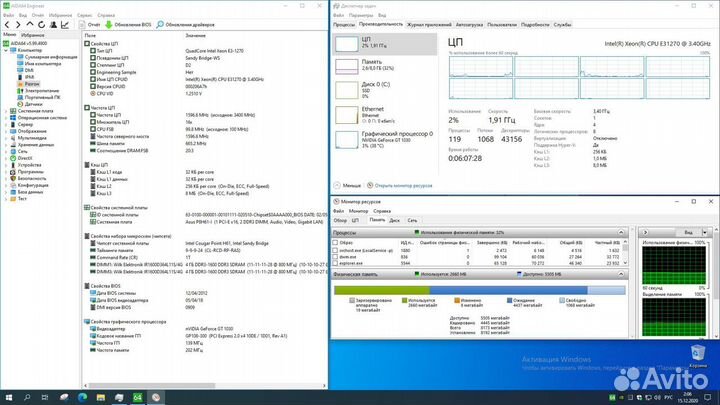
Task: Open Параметры menu in Task Manager
Action: (361, 15)
